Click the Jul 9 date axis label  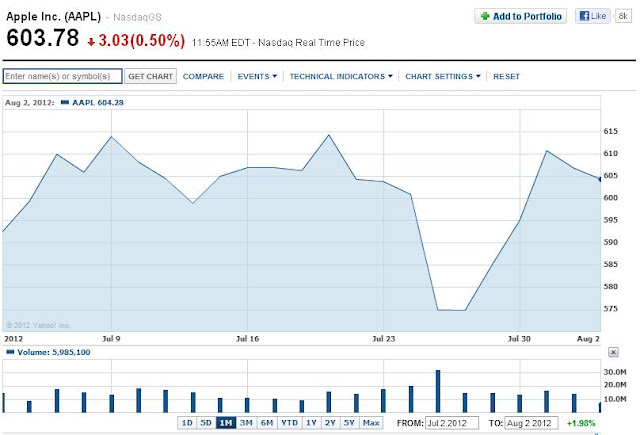[111, 339]
